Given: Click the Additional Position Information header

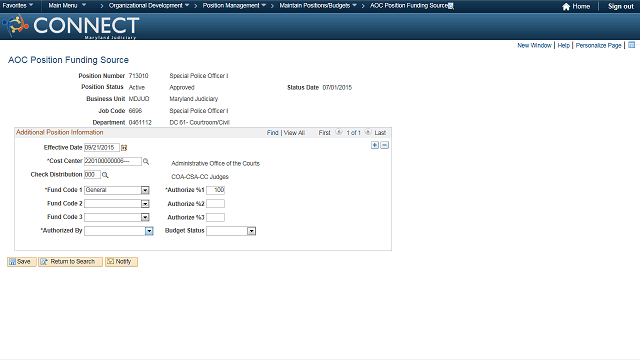Looking at the screenshot, I should pos(60,132).
